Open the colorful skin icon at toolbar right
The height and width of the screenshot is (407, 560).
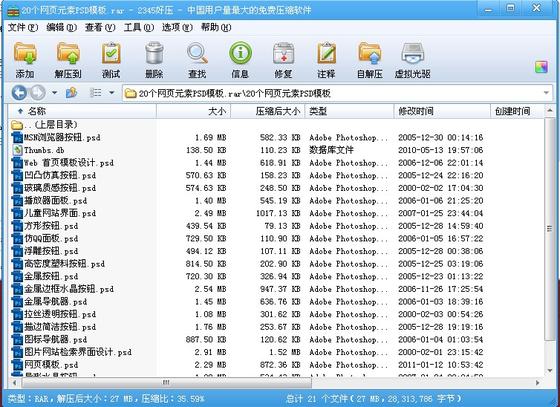coord(541,67)
